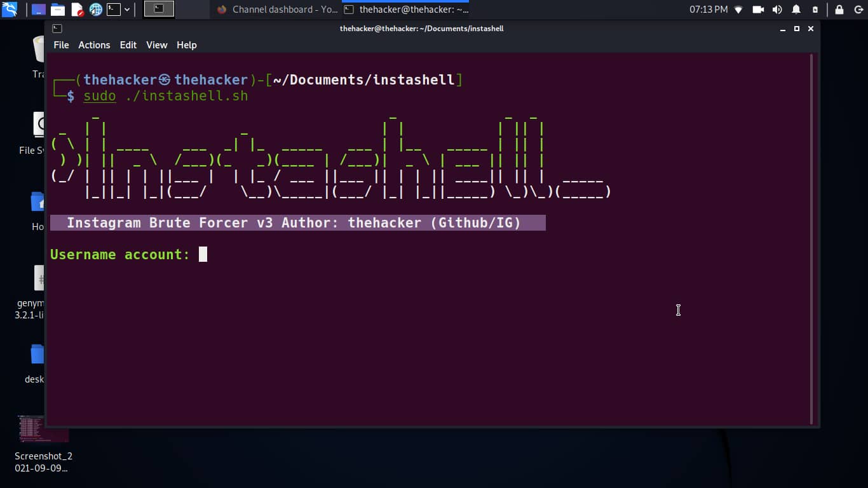Open the file manager panel launcher
The height and width of the screenshot is (488, 868).
[x=58, y=10]
